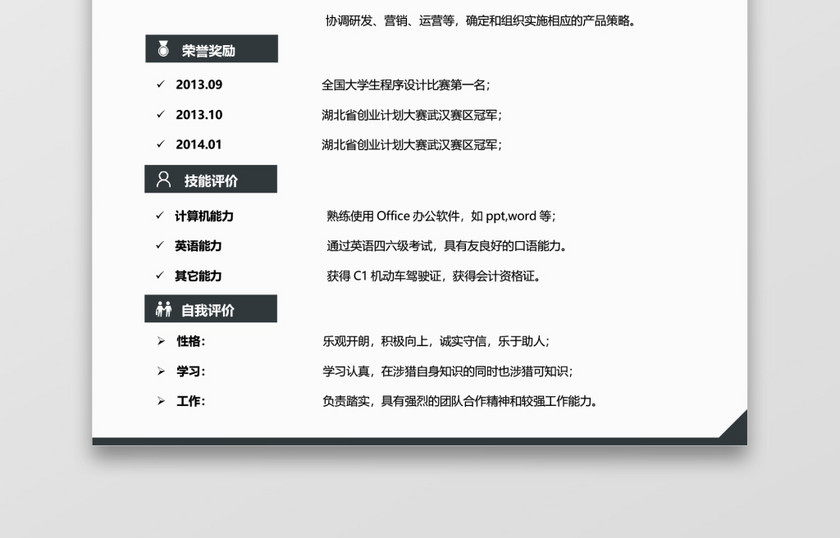Click the label 性格:
This screenshot has width=840, height=538.
click(191, 341)
